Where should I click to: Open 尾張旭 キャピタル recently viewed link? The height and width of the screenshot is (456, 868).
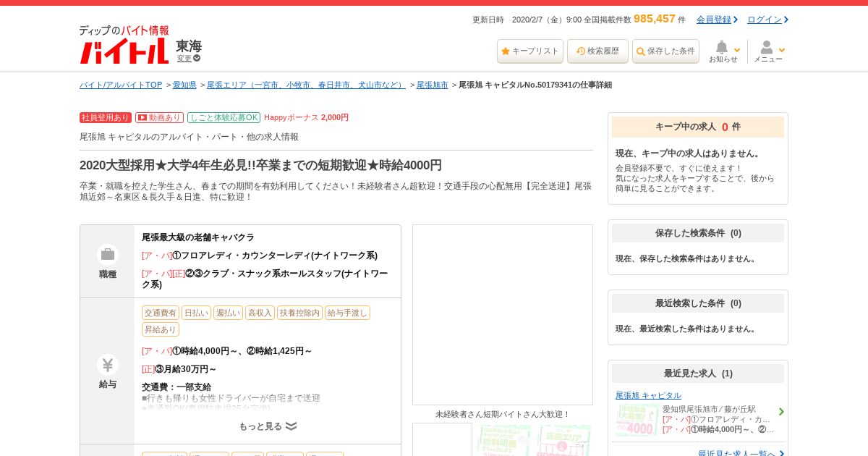coord(648,395)
